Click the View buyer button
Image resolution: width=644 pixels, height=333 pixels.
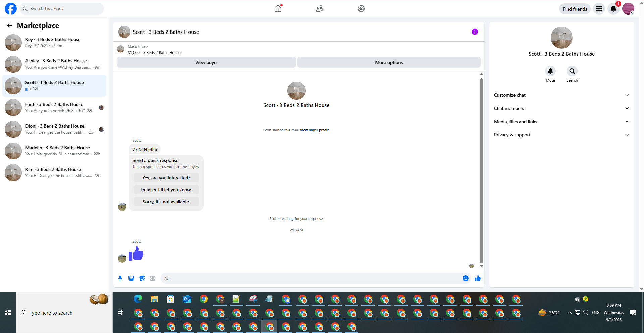point(206,62)
